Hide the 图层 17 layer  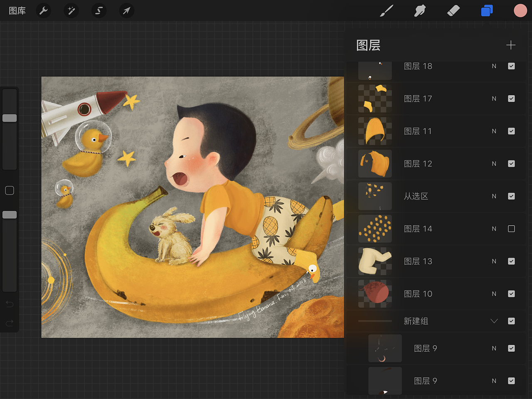click(511, 99)
